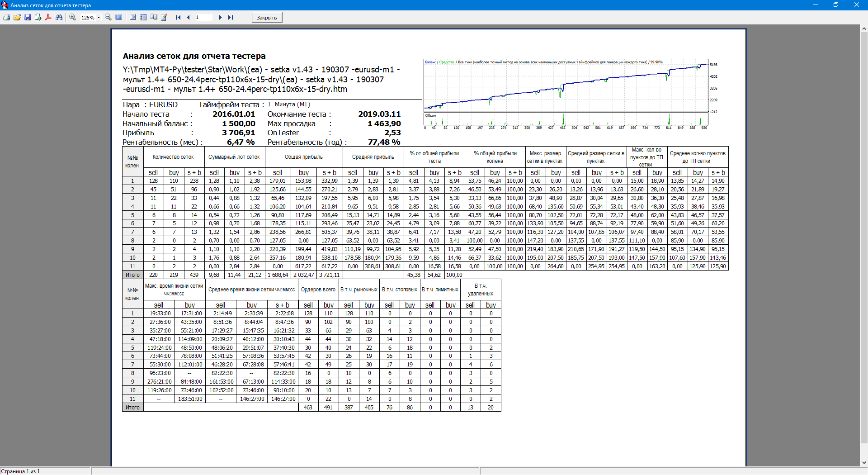Screen dimensions: 868x475
Task: Click the OnTester value 2,53
Action: [392, 133]
